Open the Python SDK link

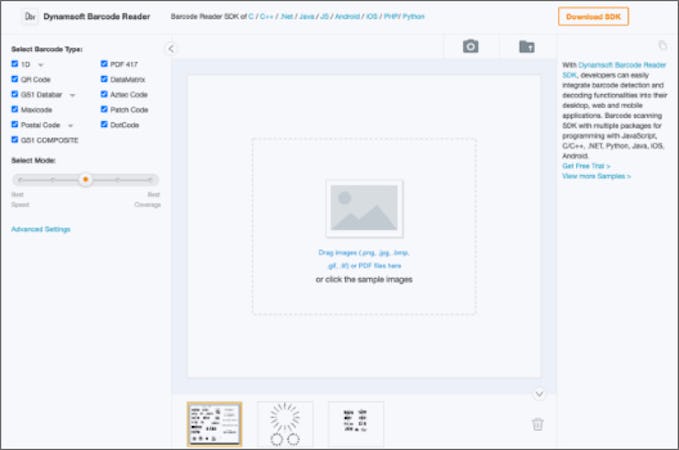pyautogui.click(x=413, y=16)
